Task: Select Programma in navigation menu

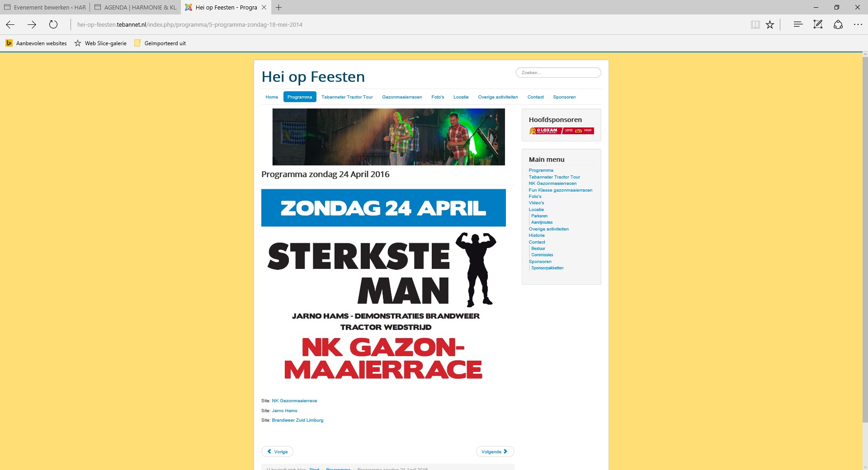Action: 300,97
